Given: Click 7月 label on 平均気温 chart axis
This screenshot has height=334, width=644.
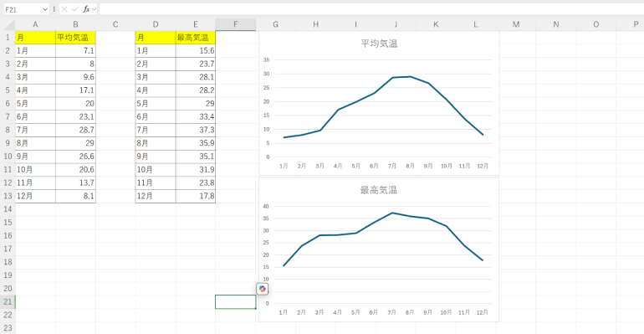Looking at the screenshot, I should [x=391, y=166].
